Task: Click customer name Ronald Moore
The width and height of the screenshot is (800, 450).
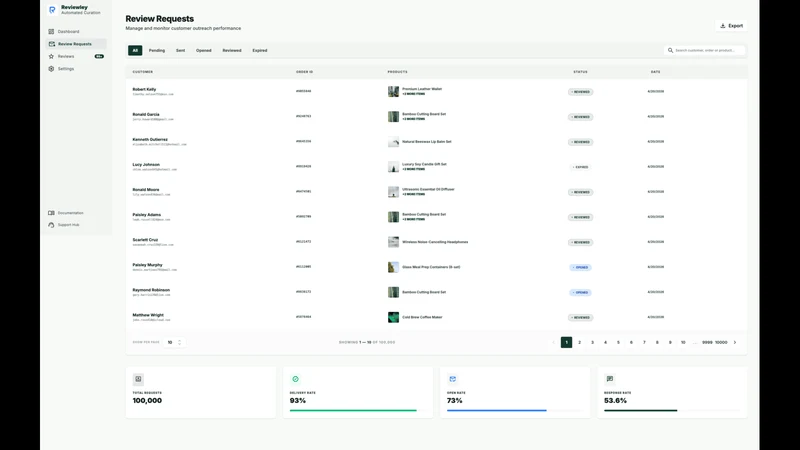Action: (146, 189)
